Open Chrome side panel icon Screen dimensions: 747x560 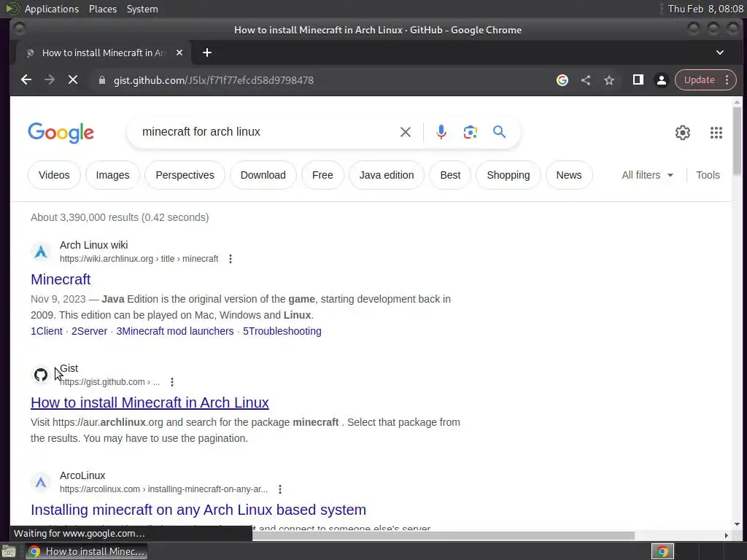[638, 80]
